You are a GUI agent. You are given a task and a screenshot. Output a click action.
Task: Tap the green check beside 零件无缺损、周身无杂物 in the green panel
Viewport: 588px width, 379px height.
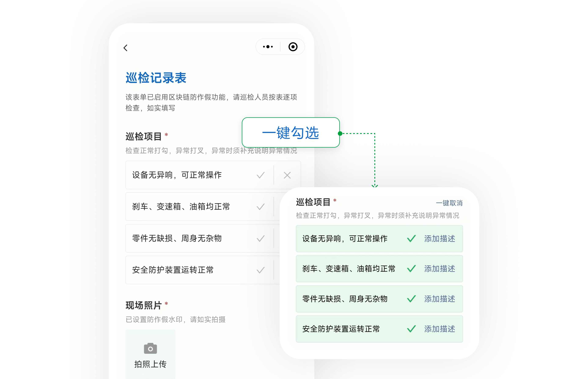pyautogui.click(x=411, y=299)
